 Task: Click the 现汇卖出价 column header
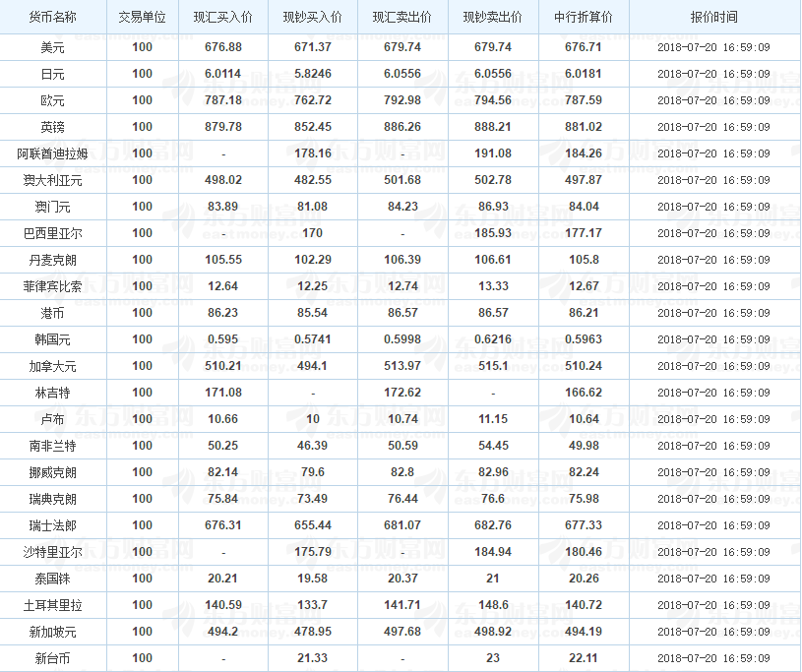click(402, 18)
